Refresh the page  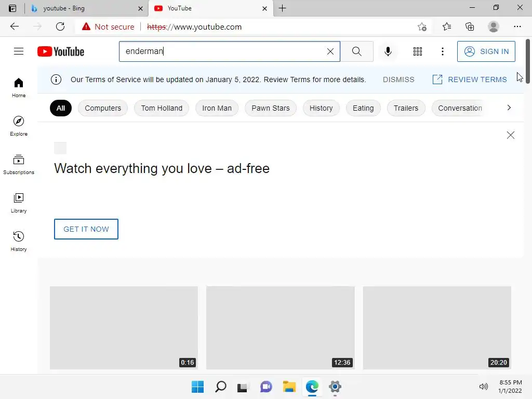[60, 26]
